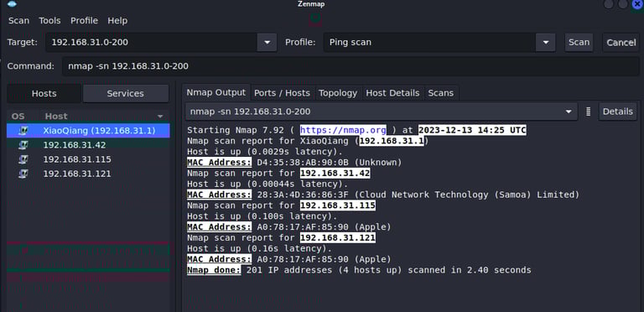Click the Target input field
The width and height of the screenshot is (644, 312).
click(x=151, y=42)
